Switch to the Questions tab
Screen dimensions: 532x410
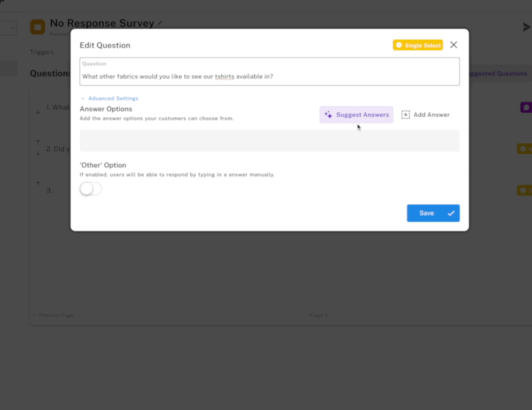pyautogui.click(x=49, y=73)
